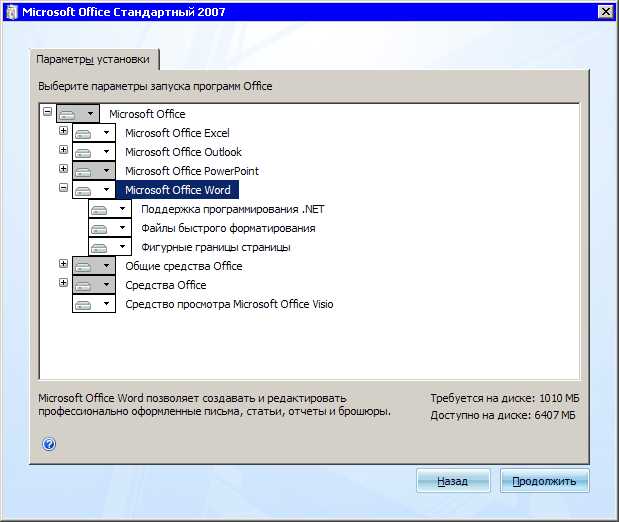Image resolution: width=619 pixels, height=522 pixels.
Task: Collapse the Microsoft Office root node
Action: pyautogui.click(x=47, y=111)
